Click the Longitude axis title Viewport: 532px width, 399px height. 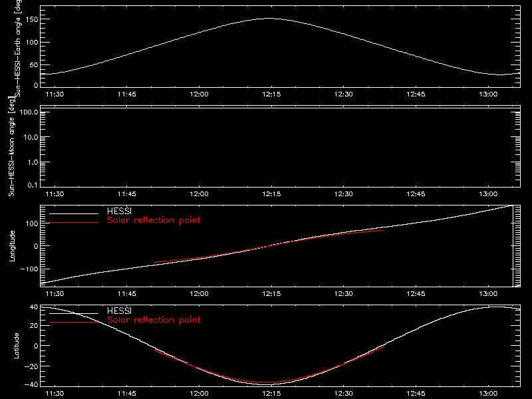12,246
